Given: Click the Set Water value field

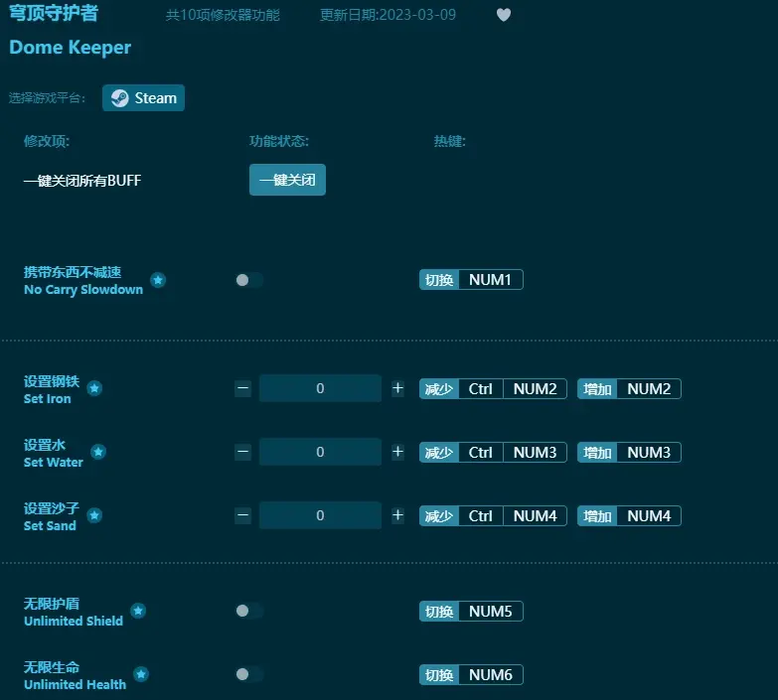Looking at the screenshot, I should (320, 452).
